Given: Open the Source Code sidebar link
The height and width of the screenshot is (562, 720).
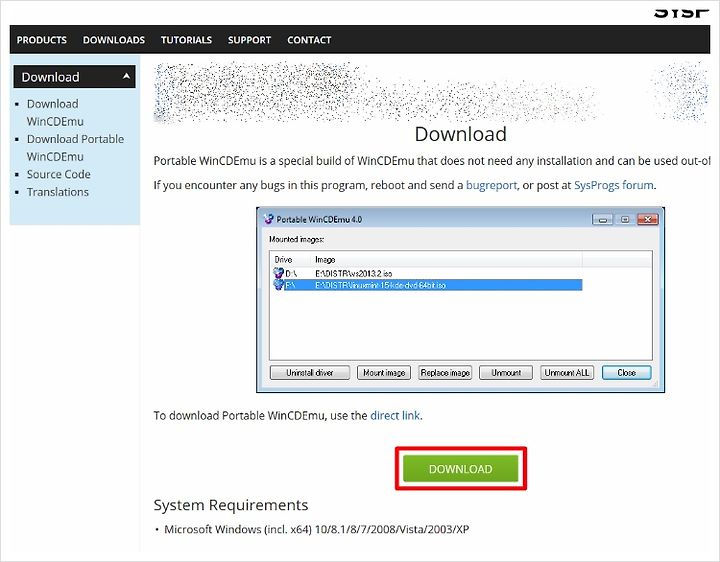Looking at the screenshot, I should click(58, 174).
